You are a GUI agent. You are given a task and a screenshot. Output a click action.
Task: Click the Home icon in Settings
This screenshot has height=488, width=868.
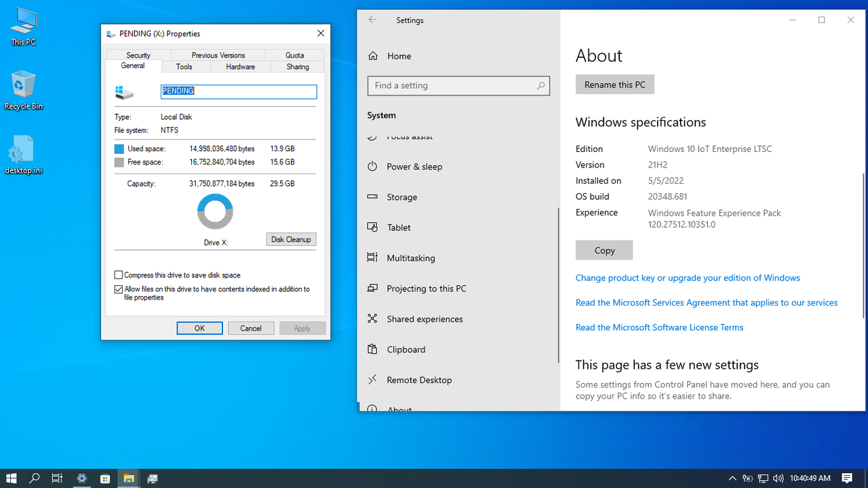coord(372,56)
